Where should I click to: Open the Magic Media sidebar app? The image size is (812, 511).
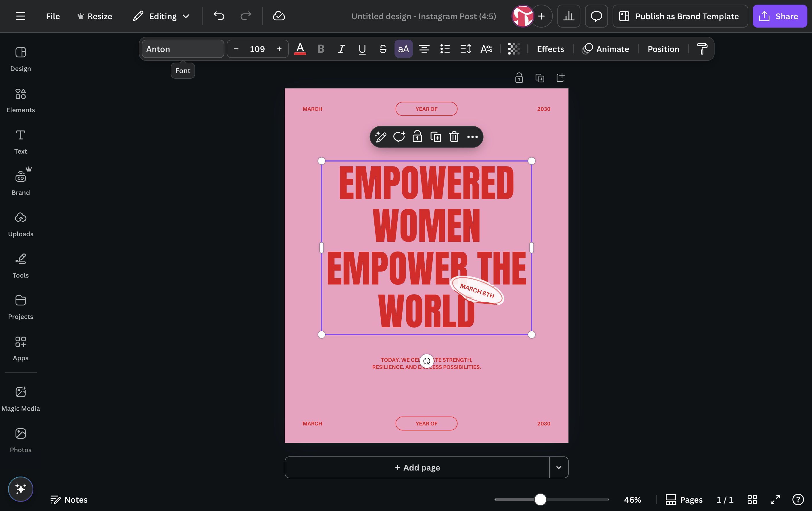click(x=21, y=399)
